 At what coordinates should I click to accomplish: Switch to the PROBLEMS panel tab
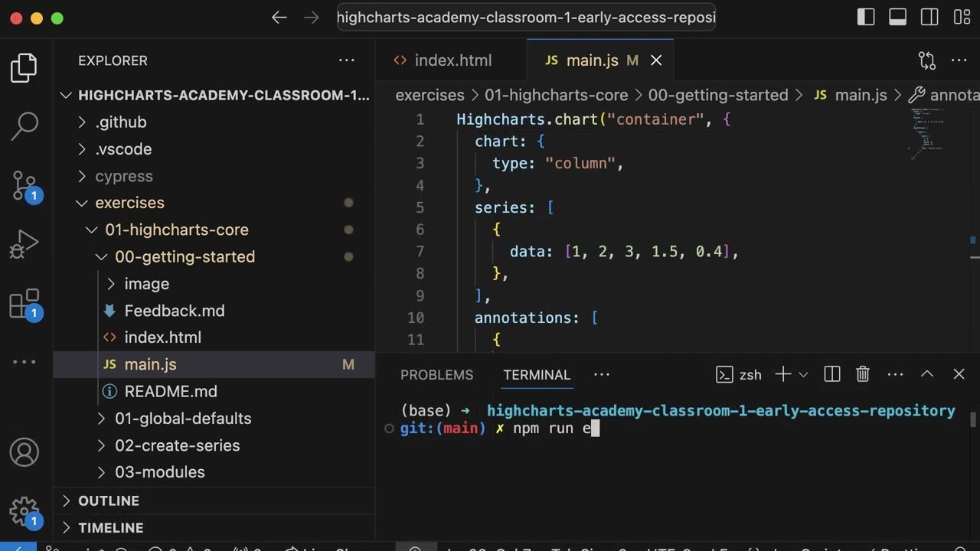[436, 375]
